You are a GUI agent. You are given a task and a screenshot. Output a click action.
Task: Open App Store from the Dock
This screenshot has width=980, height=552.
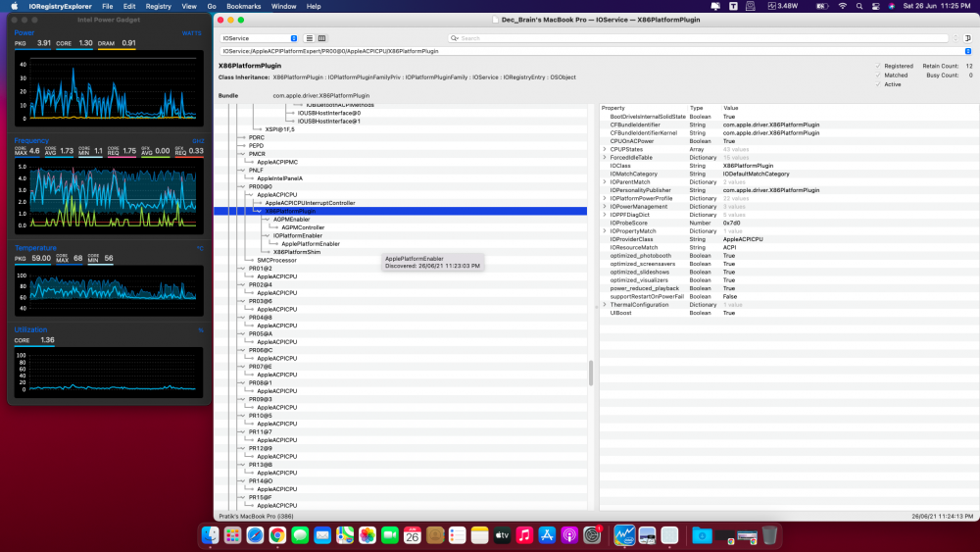[x=548, y=535]
